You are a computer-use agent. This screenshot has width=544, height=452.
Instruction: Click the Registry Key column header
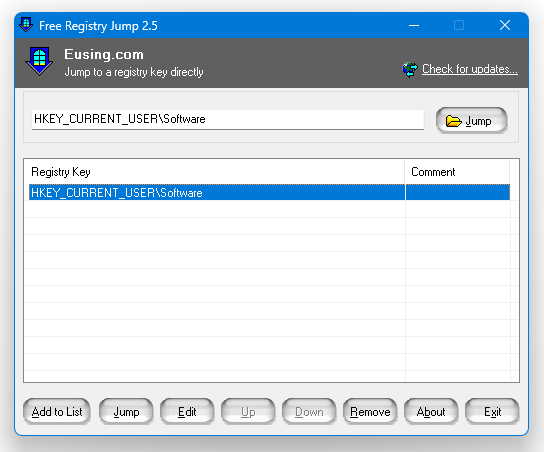215,172
